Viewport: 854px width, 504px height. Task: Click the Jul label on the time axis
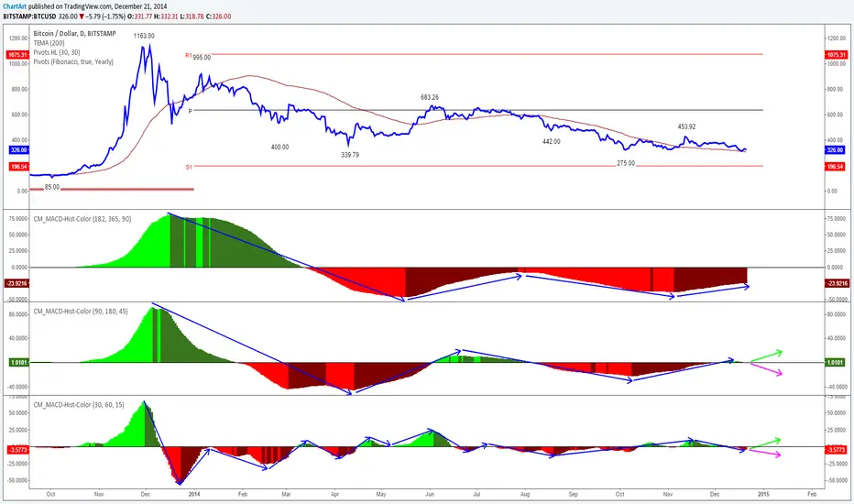pos(476,494)
